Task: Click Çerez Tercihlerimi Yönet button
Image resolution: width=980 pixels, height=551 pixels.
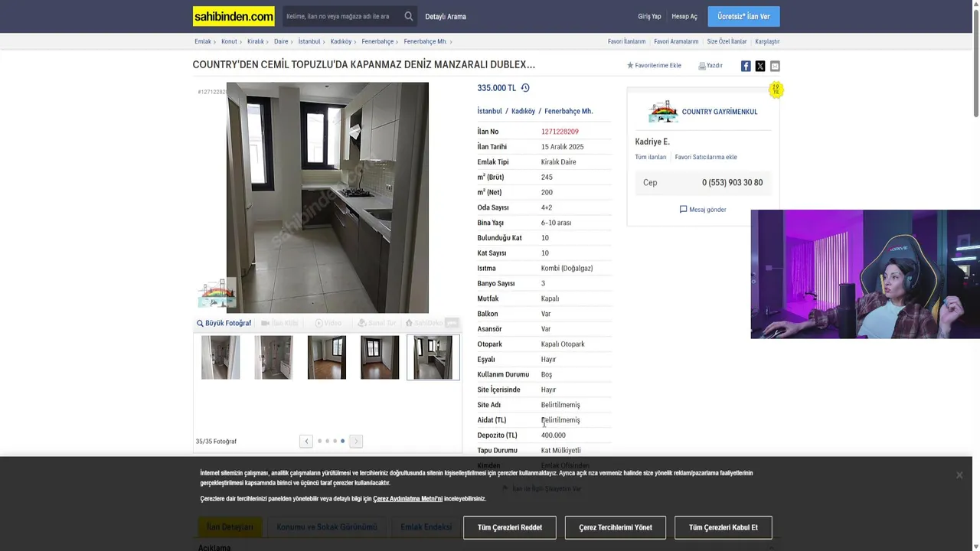Action: (x=616, y=527)
